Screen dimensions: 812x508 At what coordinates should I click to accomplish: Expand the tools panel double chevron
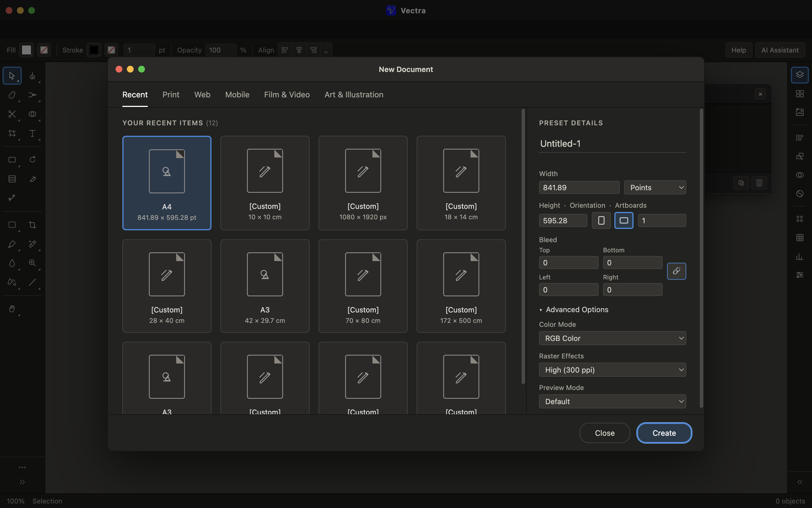(22, 482)
